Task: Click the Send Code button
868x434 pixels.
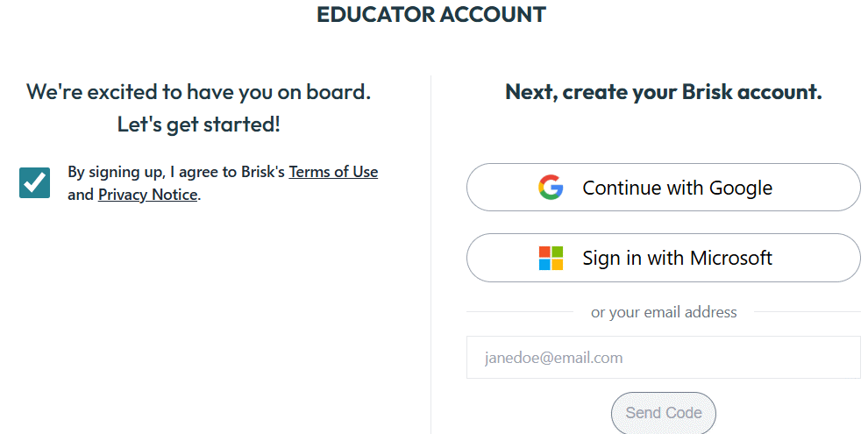Action: [x=663, y=413]
